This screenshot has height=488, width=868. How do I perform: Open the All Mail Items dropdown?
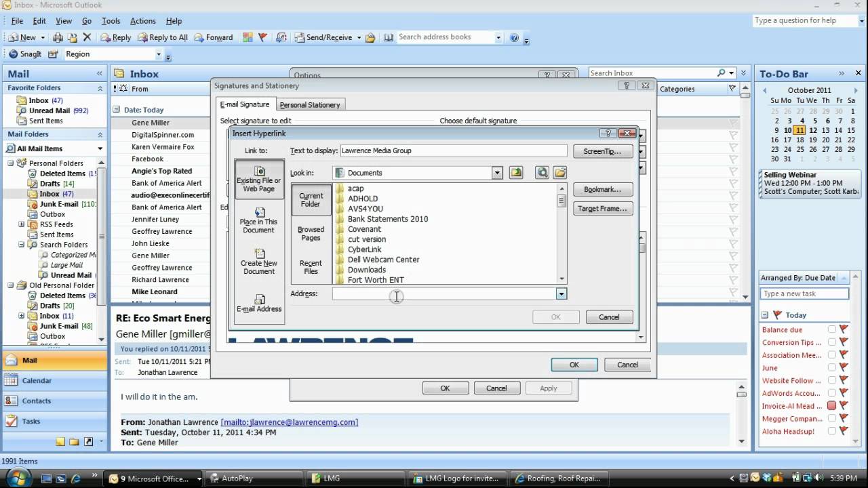[100, 148]
